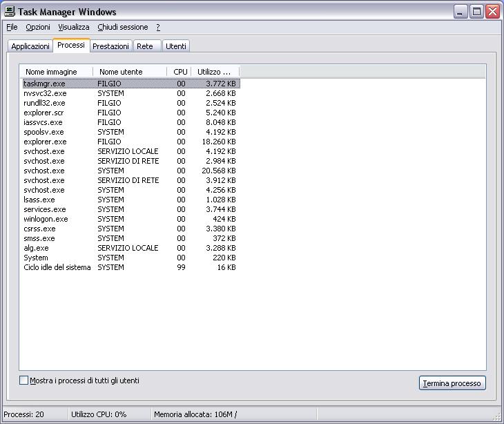
Task: Select svchost.exe using 4.192 KB
Action: [x=131, y=151]
